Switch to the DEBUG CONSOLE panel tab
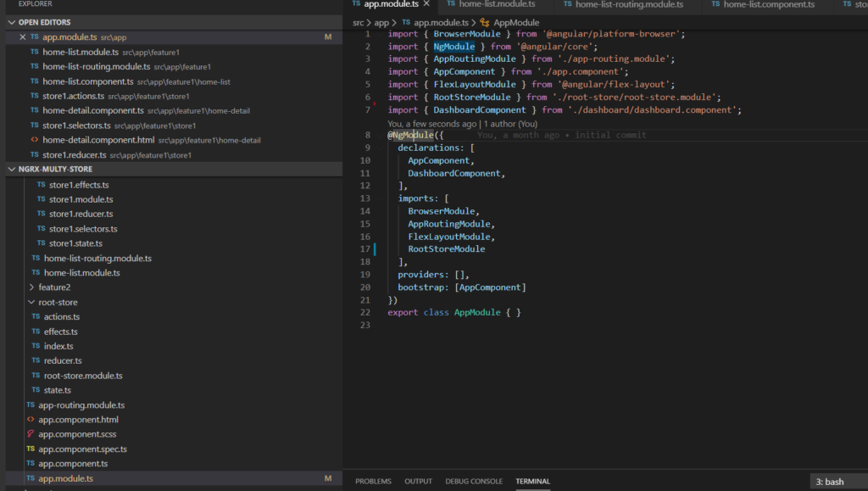 point(474,482)
